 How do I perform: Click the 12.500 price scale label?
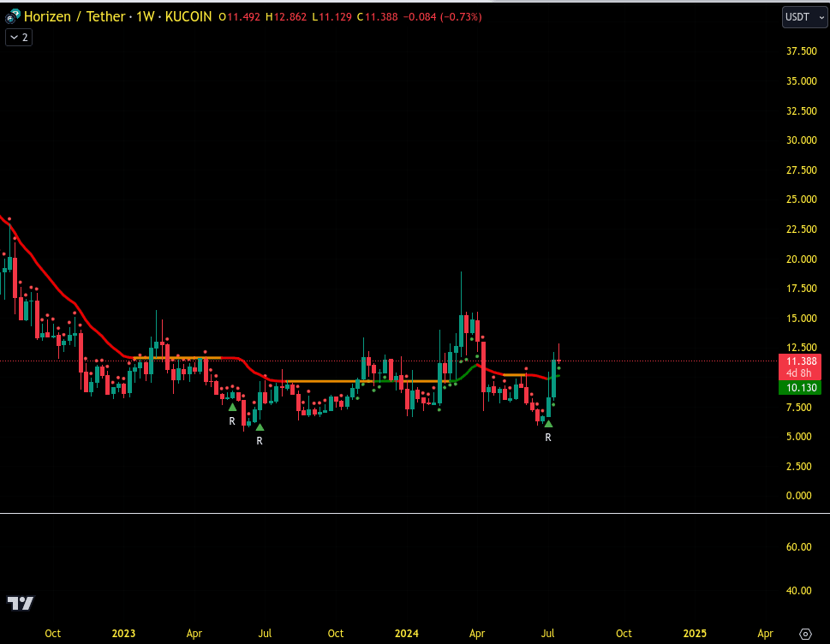pyautogui.click(x=802, y=348)
